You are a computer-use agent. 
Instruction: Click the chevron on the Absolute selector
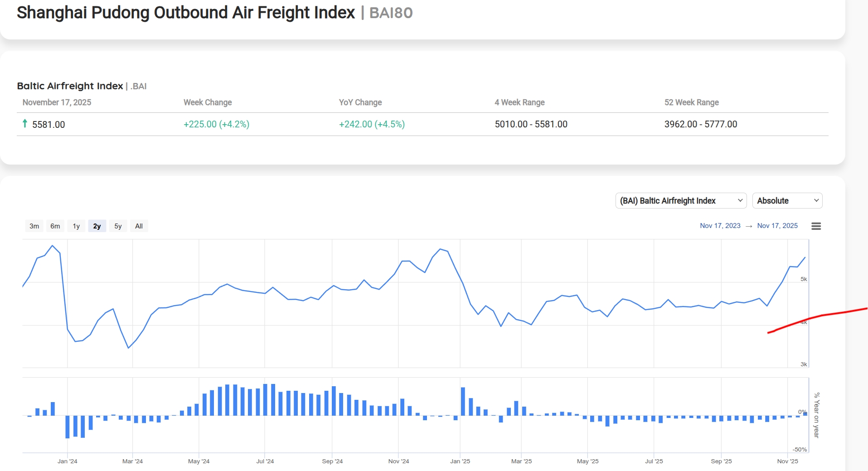pyautogui.click(x=816, y=200)
